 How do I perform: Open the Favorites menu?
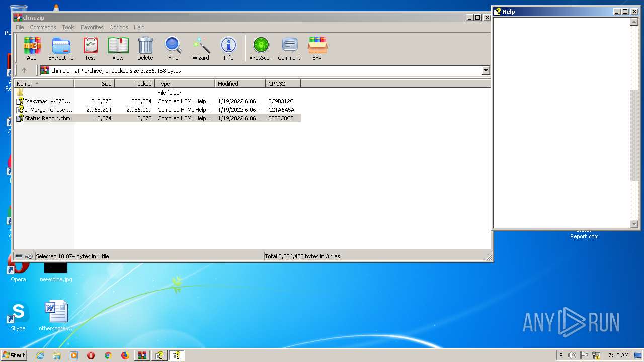(x=92, y=27)
